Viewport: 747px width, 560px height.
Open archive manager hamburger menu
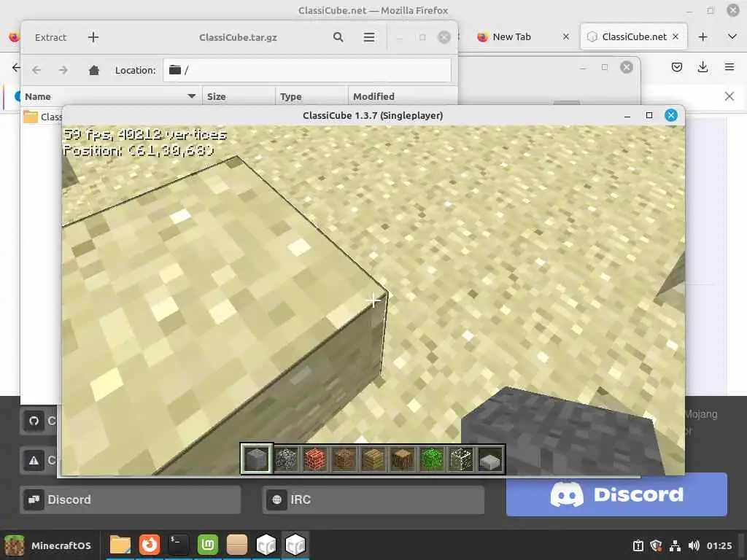coord(368,37)
